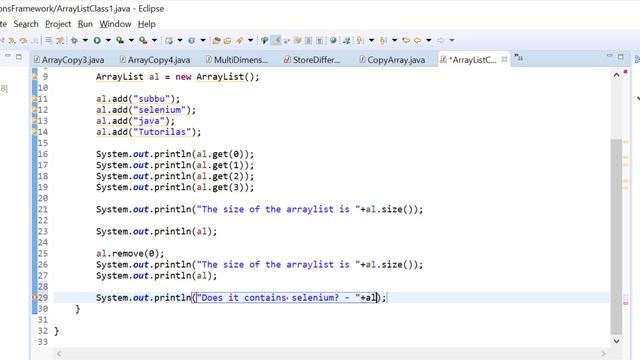Click the green Run button in toolbar
This screenshot has width=640, height=360.
(x=97, y=40)
